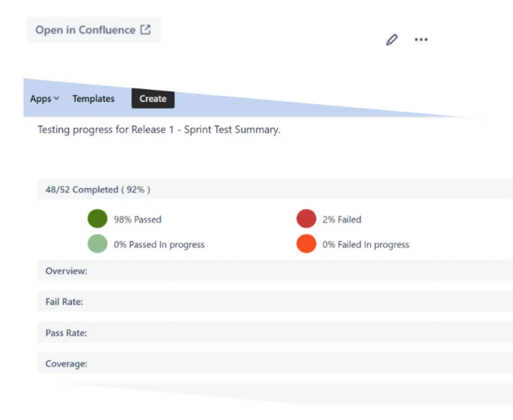This screenshot has width=513, height=420.
Task: Select the Apps dropdown arrow icon
Action: (x=57, y=99)
